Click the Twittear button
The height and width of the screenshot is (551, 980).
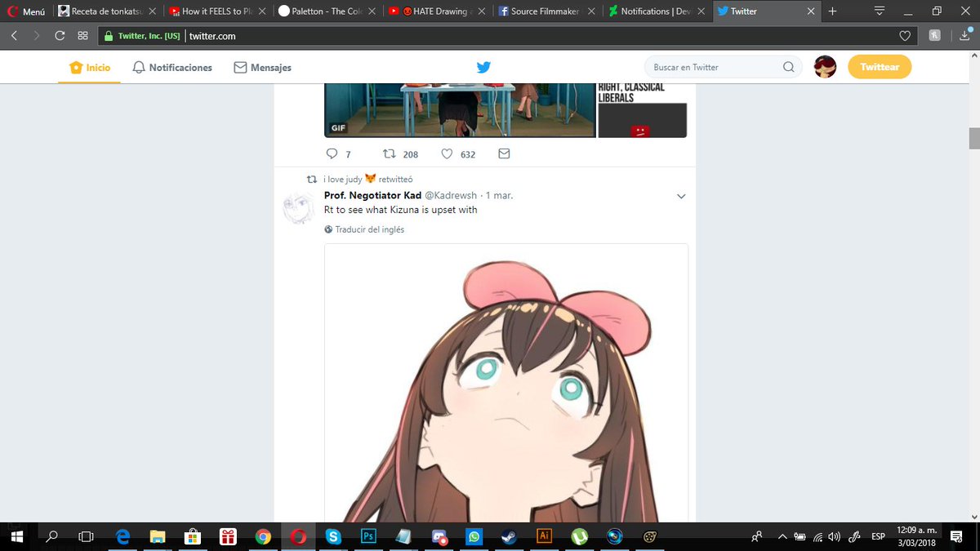click(880, 67)
